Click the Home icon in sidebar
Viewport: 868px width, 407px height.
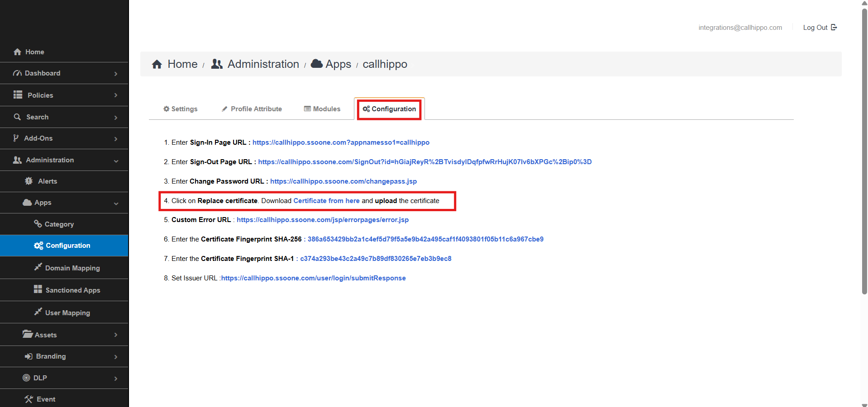point(17,52)
